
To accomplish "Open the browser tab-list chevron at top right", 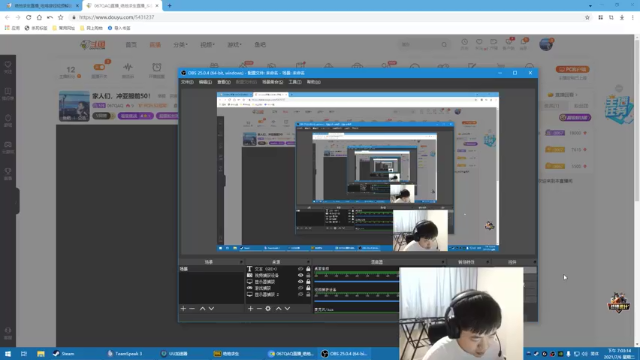I will pos(590,6).
